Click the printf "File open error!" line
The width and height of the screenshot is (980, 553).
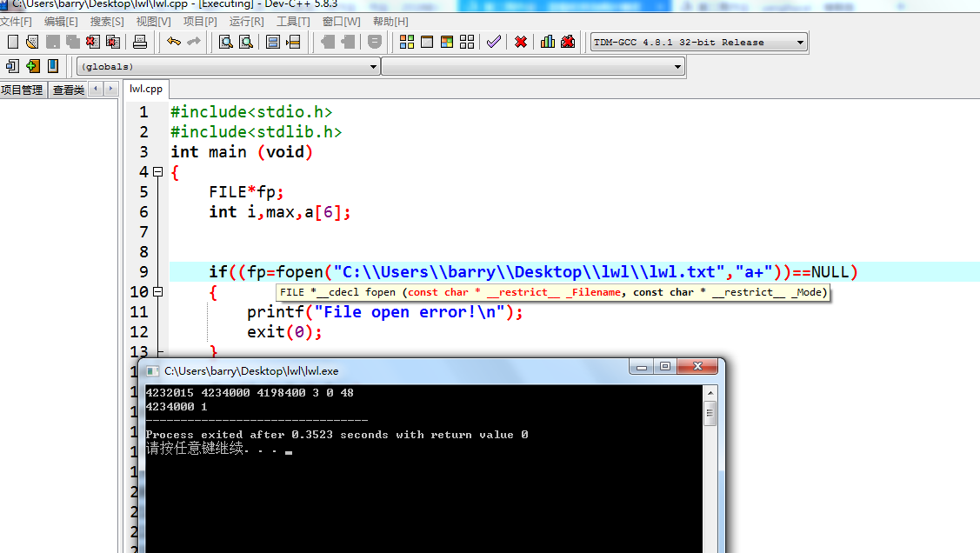pos(384,312)
